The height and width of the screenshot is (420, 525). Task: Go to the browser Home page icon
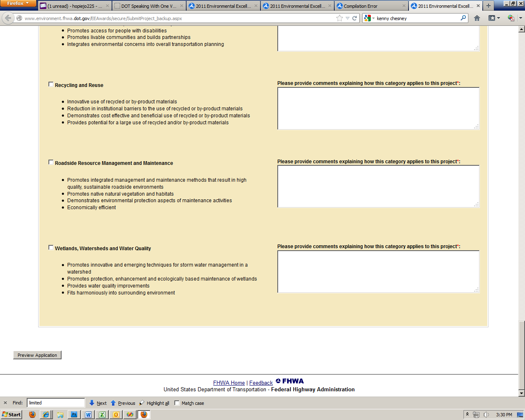(x=477, y=18)
